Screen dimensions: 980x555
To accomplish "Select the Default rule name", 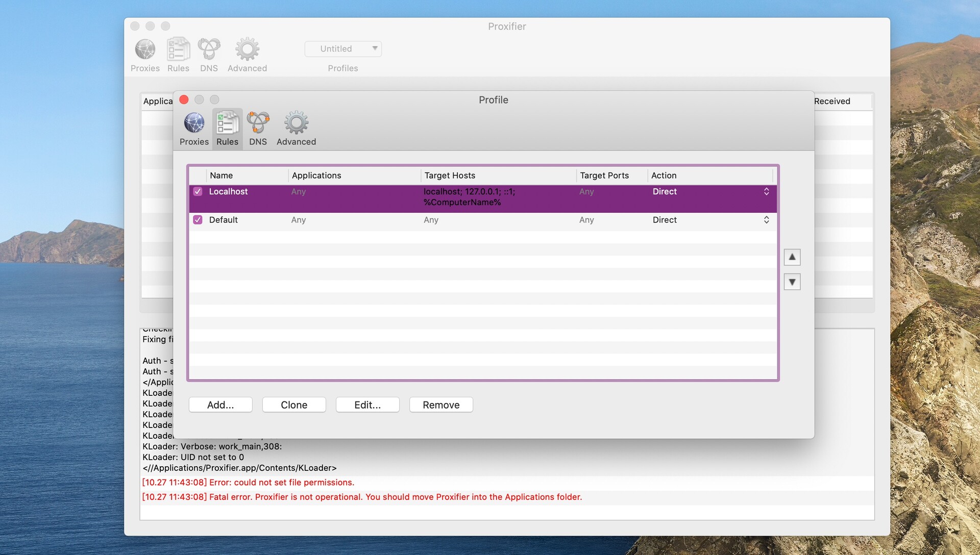I will pyautogui.click(x=223, y=220).
